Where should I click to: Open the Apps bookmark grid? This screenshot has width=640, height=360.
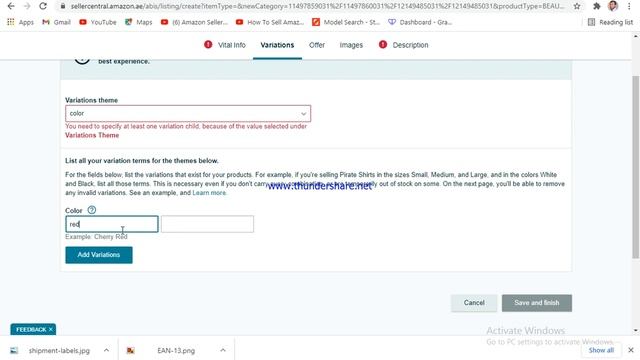20,22
